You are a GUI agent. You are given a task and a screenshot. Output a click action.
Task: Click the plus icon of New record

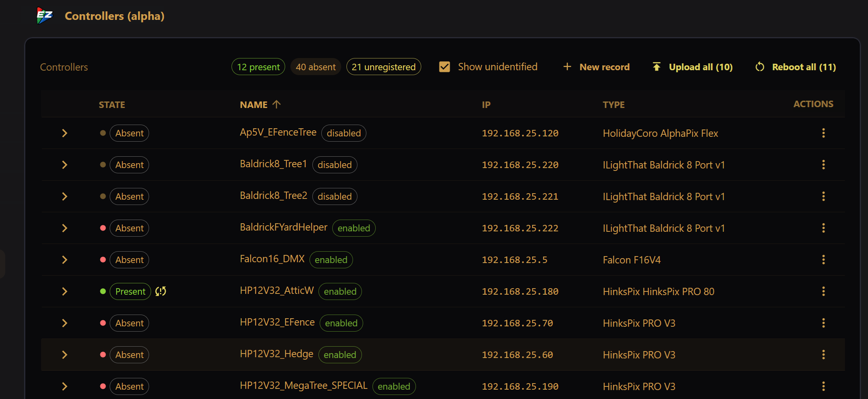pyautogui.click(x=567, y=67)
